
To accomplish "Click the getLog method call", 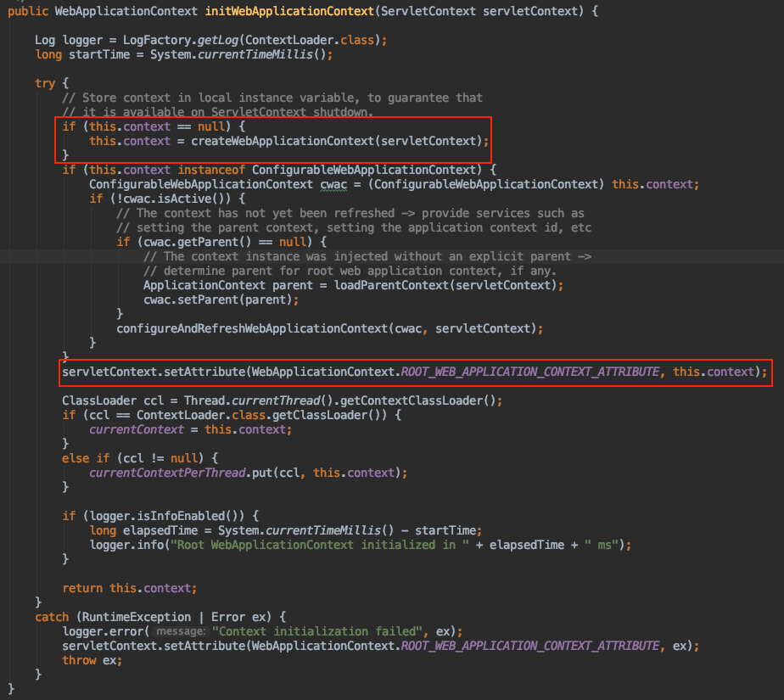I will pos(191,41).
